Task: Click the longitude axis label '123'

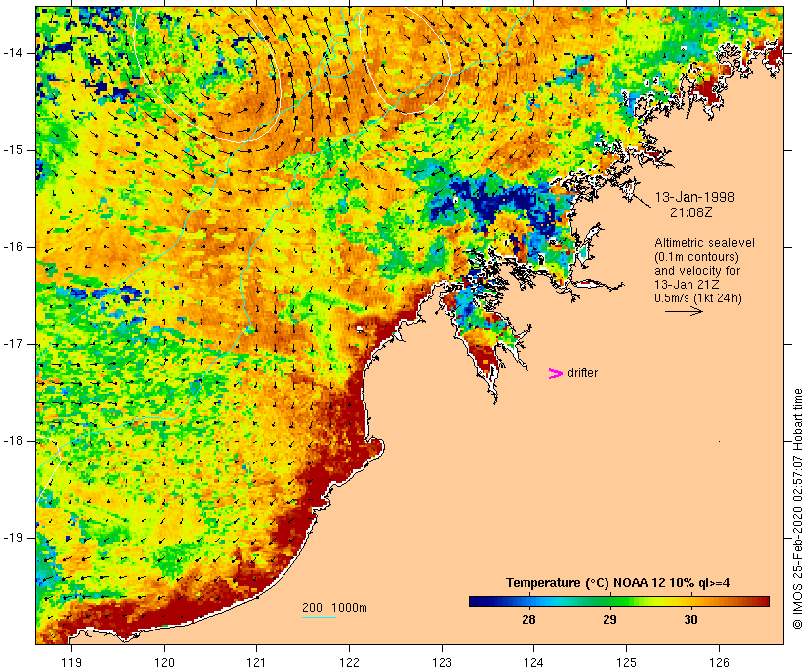Action: [x=442, y=662]
